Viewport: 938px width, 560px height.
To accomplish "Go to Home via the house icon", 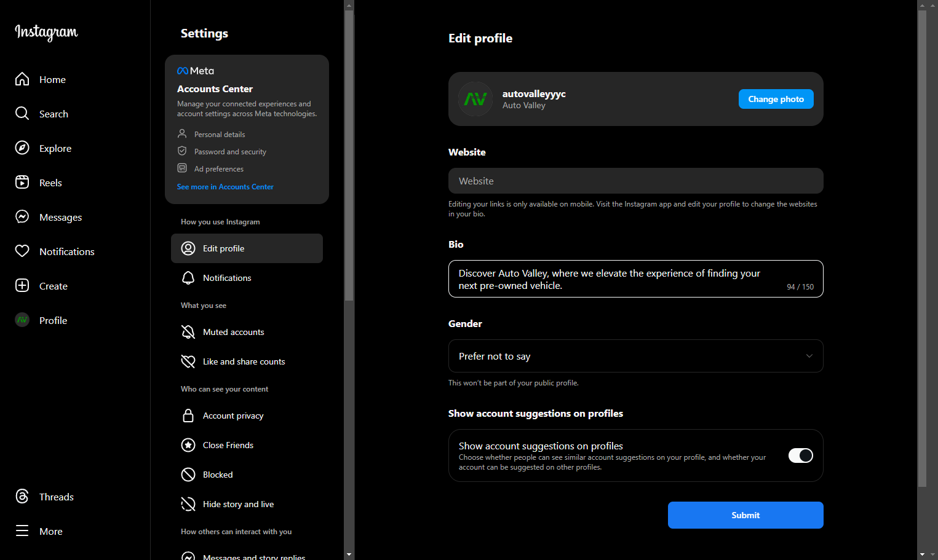I will (x=22, y=79).
